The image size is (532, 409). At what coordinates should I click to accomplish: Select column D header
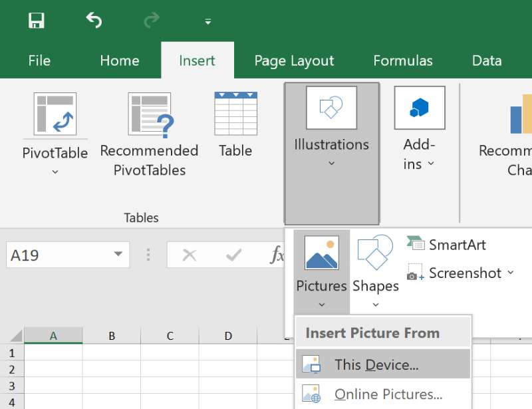pos(228,336)
